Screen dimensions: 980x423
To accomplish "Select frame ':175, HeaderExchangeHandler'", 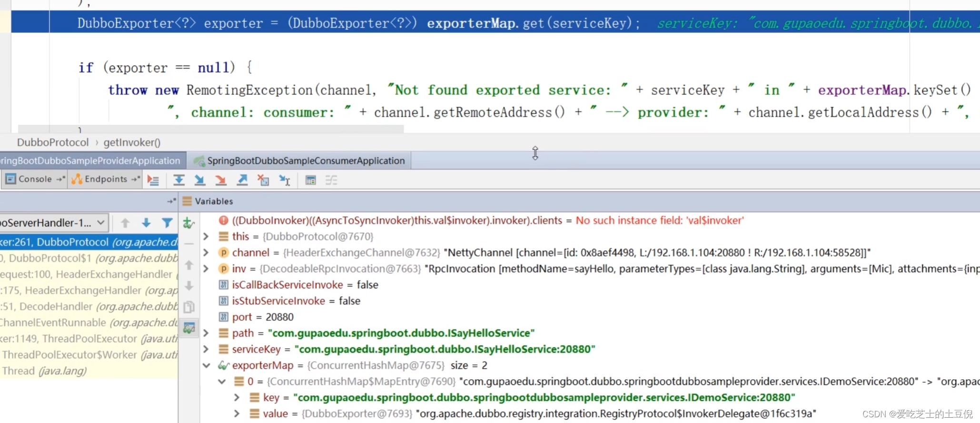I will pos(89,291).
